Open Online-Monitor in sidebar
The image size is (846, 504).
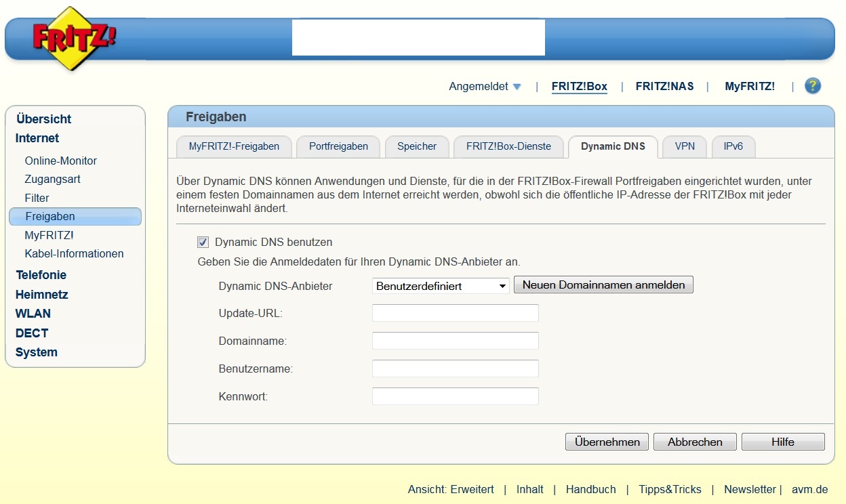pos(61,161)
